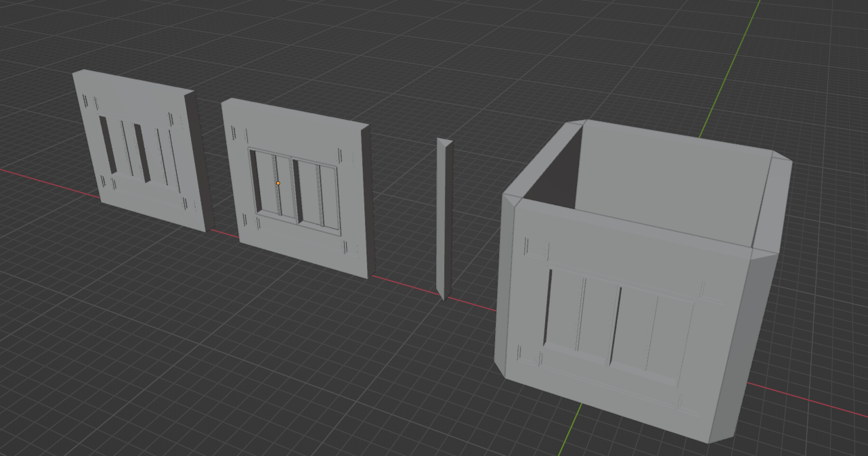Select the second wall panel with framed window
Screen dimensions: 868x456
pos(298,188)
